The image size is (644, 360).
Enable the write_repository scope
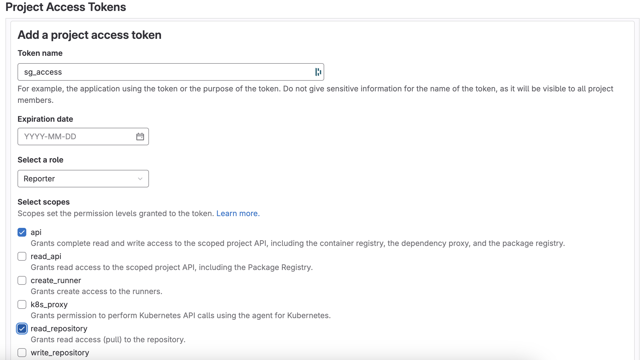(22, 353)
